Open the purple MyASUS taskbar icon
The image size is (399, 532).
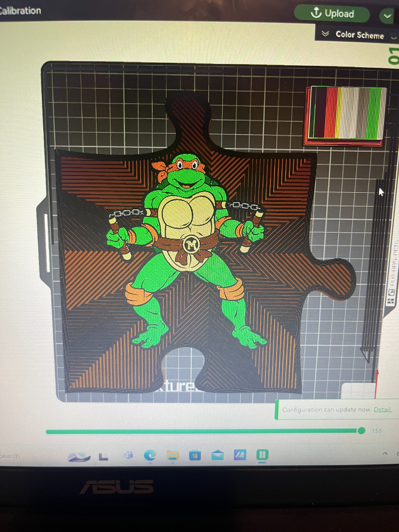pyautogui.click(x=240, y=454)
